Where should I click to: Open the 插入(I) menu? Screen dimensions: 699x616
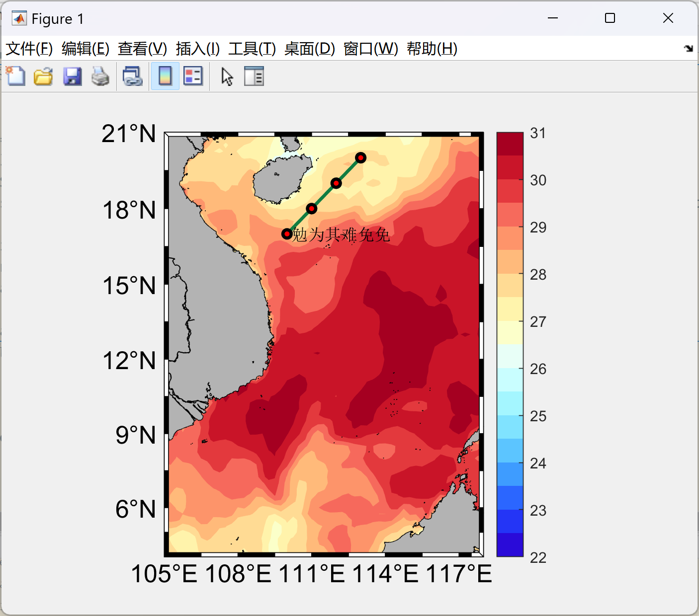coord(198,49)
